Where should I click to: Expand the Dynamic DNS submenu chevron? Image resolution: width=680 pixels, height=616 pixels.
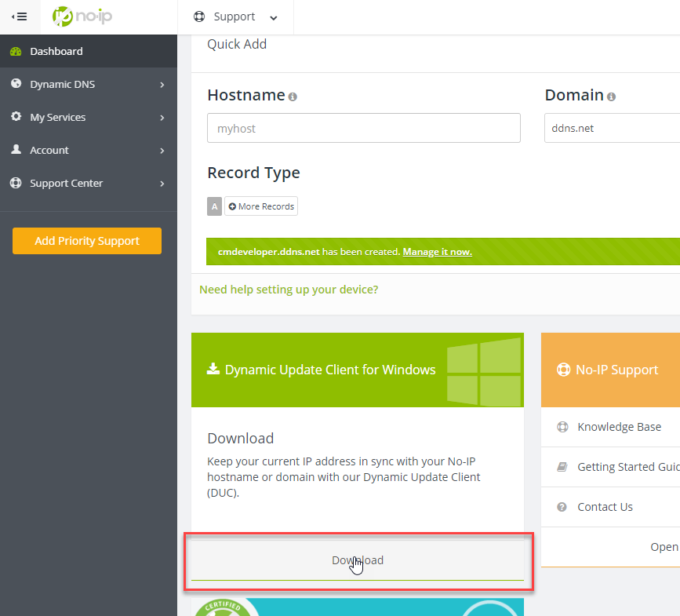162,85
